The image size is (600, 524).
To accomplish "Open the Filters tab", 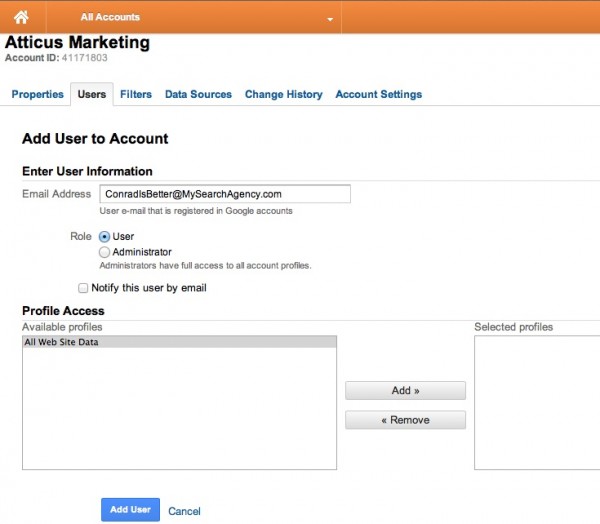I will [x=136, y=94].
